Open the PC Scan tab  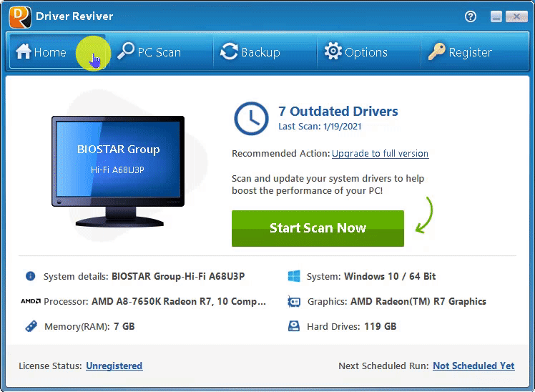click(x=149, y=52)
